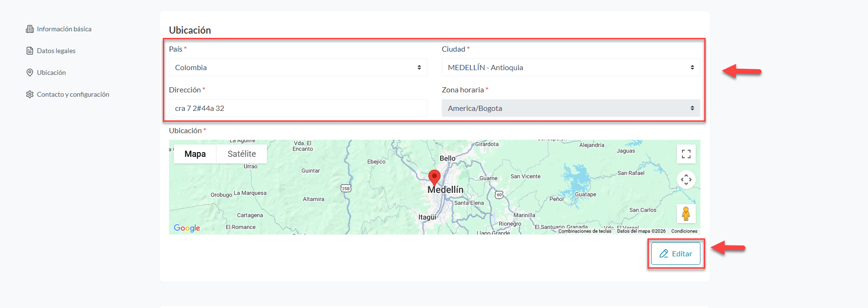Viewport: 868px width, 308px height.
Task: Click the map camera pan controls icon
Action: click(686, 180)
